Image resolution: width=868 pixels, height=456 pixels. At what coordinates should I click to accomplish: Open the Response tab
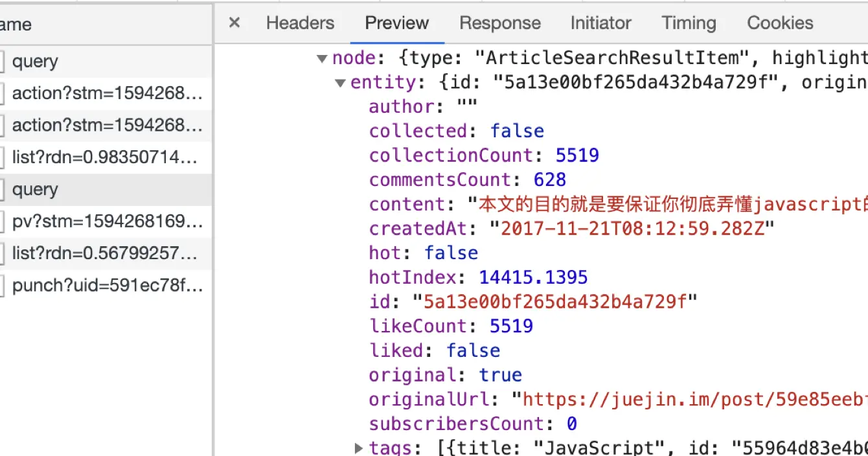tap(500, 23)
